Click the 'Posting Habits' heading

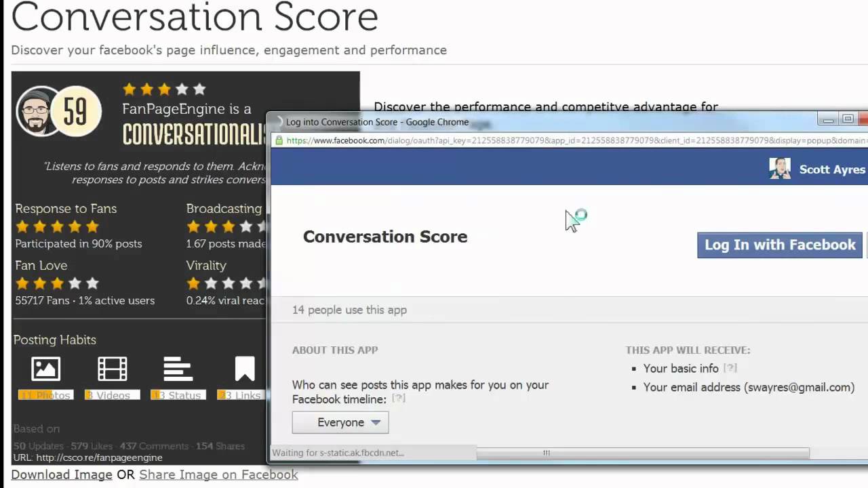pos(55,340)
